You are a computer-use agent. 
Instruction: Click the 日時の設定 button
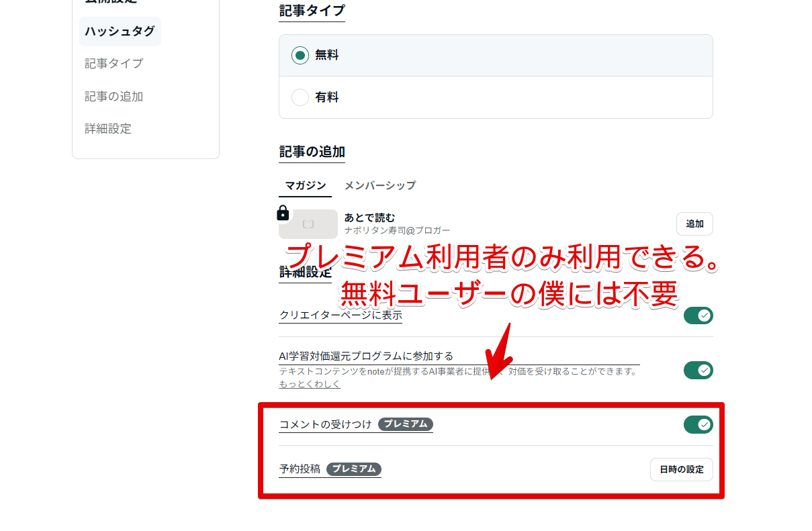(681, 469)
